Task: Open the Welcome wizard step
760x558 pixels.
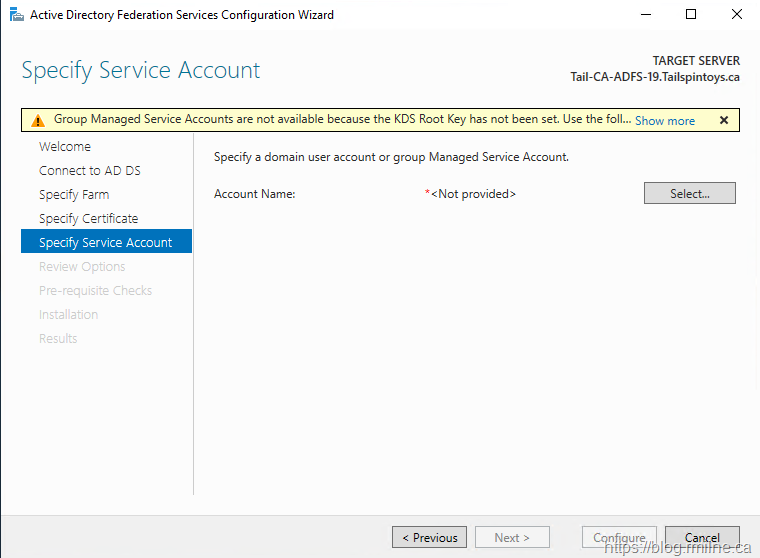Action: [x=65, y=147]
